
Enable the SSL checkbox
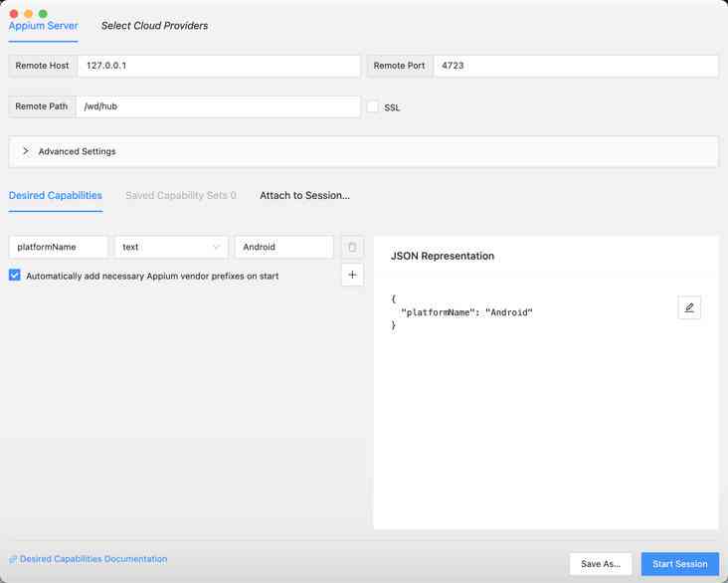(x=372, y=106)
